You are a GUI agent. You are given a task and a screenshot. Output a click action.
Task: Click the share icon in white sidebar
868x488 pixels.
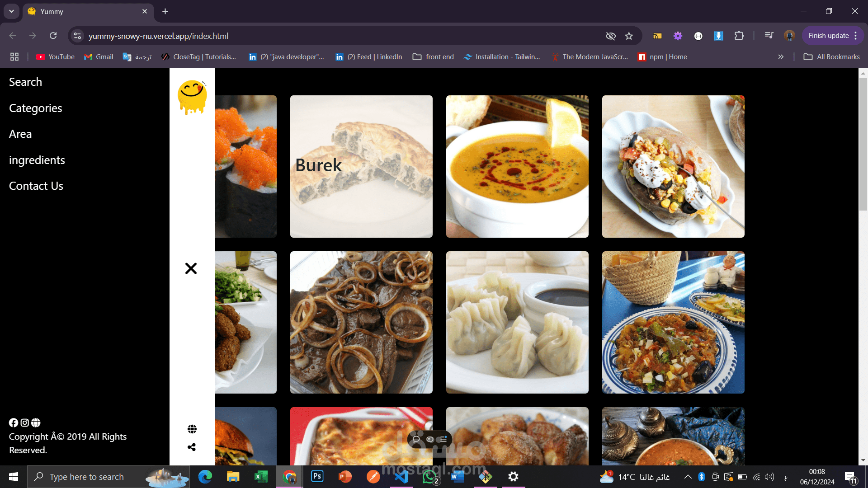pos(192,447)
